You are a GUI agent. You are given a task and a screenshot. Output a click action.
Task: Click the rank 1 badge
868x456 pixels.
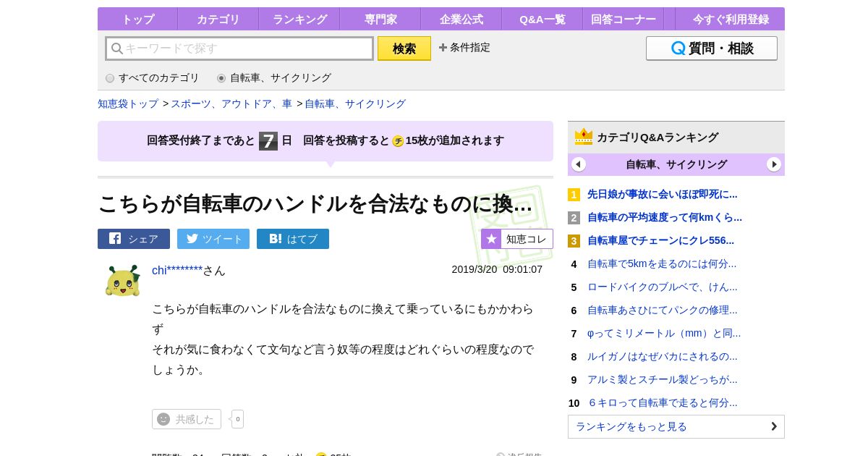(x=574, y=195)
